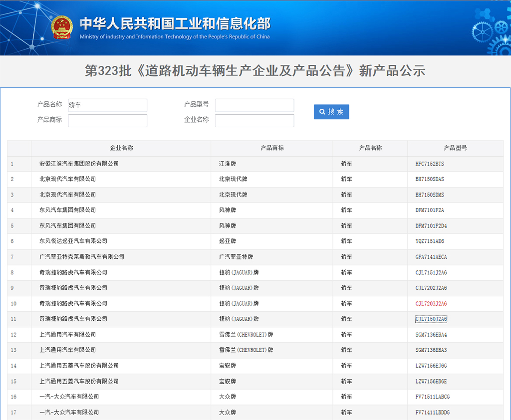Screen dimensions: 511x420
Task: Click the 产品名称 column header
Action: [370, 148]
